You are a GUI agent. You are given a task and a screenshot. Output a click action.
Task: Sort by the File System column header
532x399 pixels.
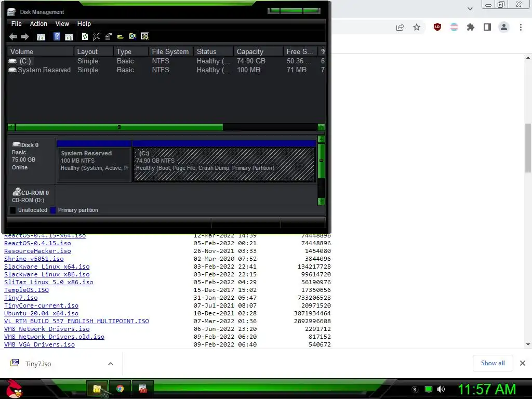171,51
